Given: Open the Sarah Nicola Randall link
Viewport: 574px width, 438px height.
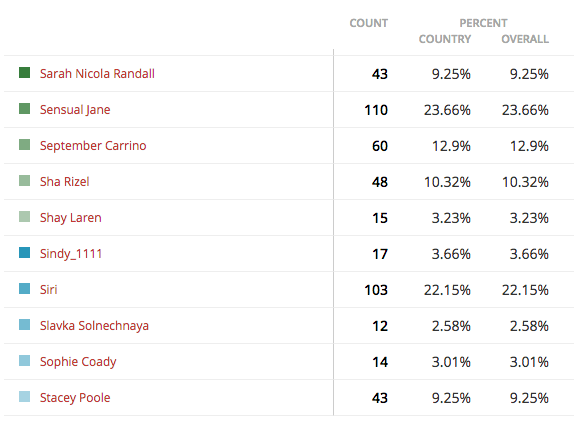Looking at the screenshot, I should pyautogui.click(x=97, y=74).
